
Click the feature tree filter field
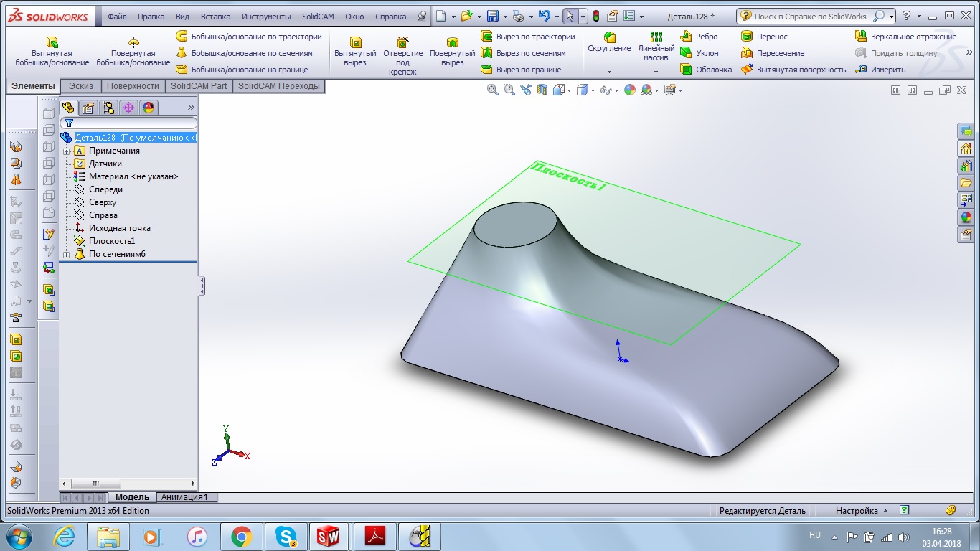pos(129,123)
